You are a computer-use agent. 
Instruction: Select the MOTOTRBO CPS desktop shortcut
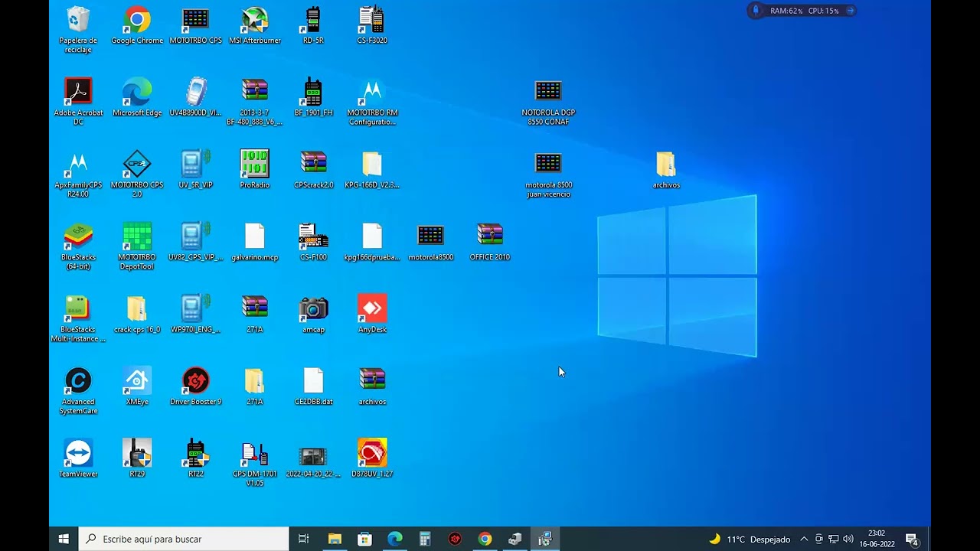[196, 24]
